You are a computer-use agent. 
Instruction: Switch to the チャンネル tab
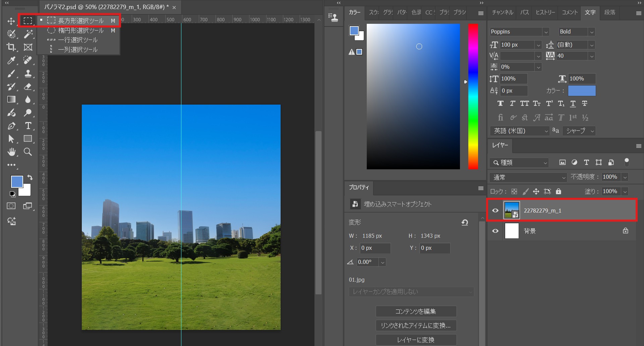(502, 12)
